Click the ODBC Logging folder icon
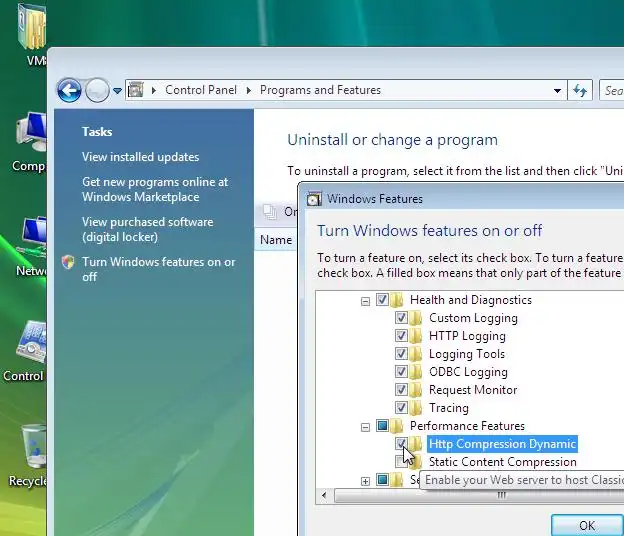The width and height of the screenshot is (624, 536). tap(415, 372)
